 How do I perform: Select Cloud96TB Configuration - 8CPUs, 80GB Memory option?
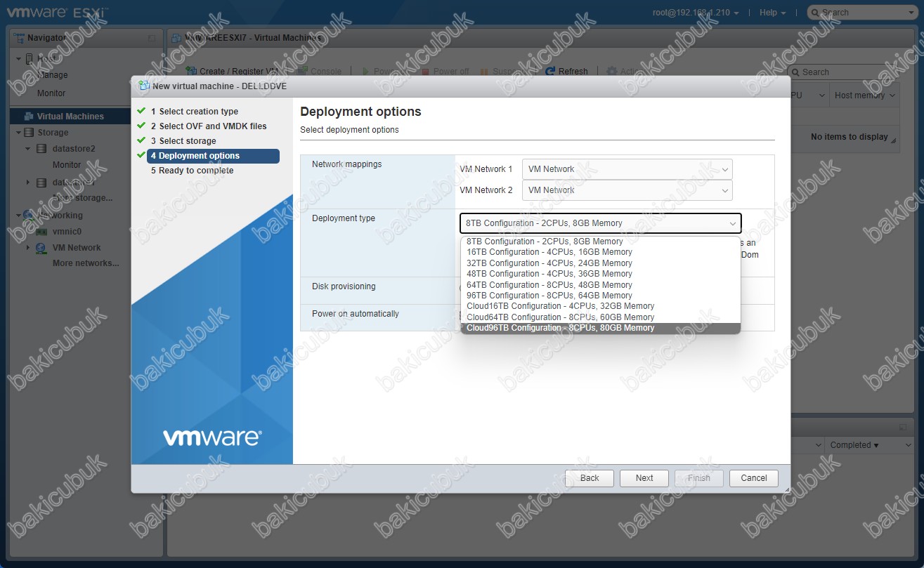click(x=601, y=328)
